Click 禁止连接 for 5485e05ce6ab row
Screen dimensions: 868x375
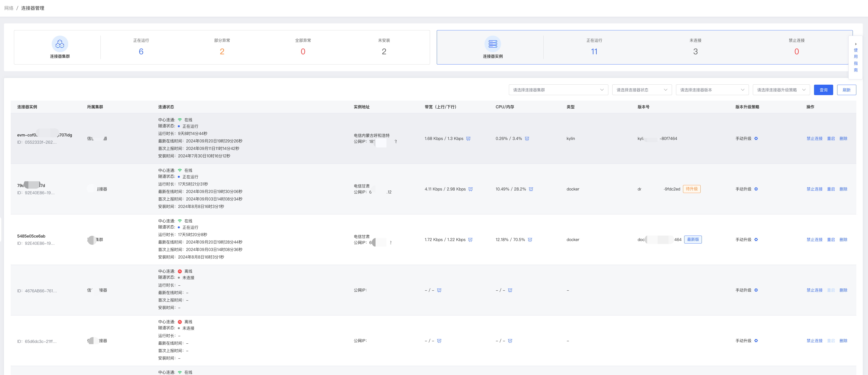(814, 240)
